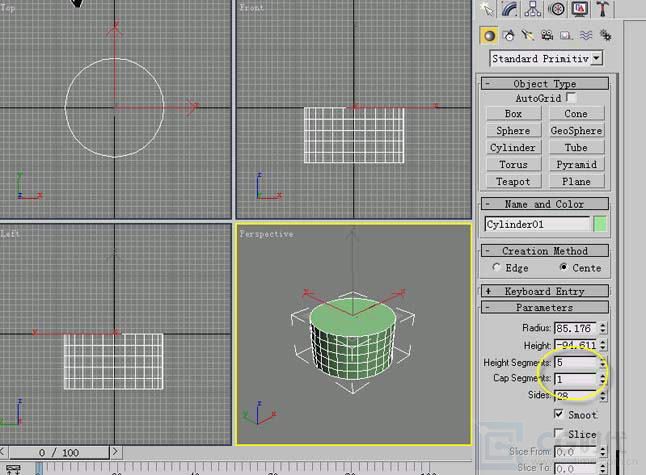Viewport: 646px width, 475px height.
Task: Select the Space Warps category icon
Action: (x=586, y=36)
